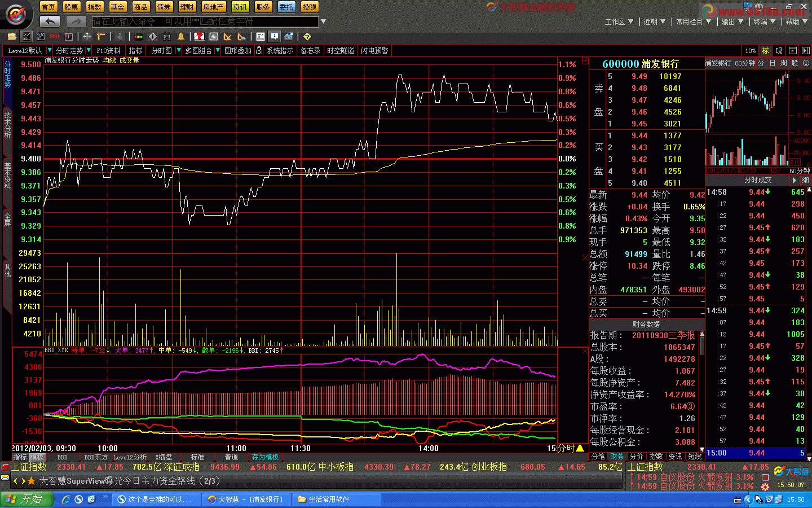Expand the Level2默认 dropdown arrow
Screen dimensions: 812x508
tap(50, 51)
